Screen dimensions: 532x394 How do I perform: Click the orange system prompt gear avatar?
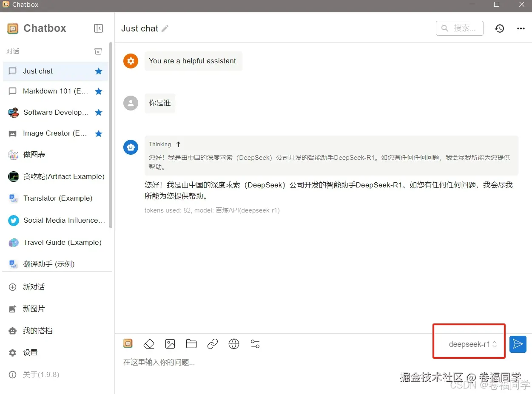coord(131,61)
